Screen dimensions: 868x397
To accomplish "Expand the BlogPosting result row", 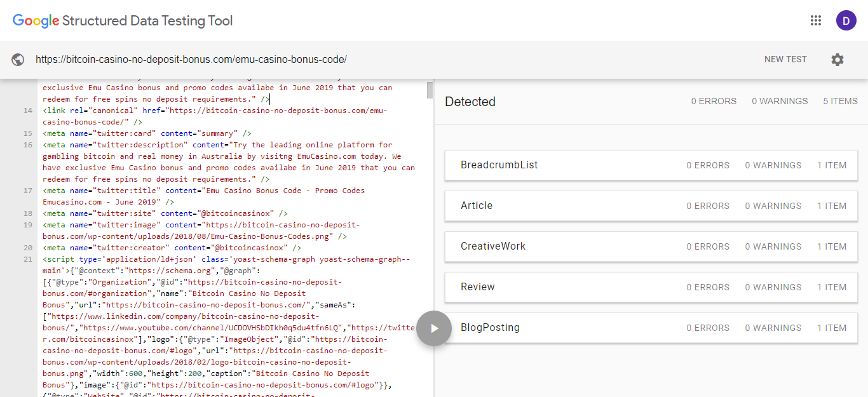I will point(651,328).
